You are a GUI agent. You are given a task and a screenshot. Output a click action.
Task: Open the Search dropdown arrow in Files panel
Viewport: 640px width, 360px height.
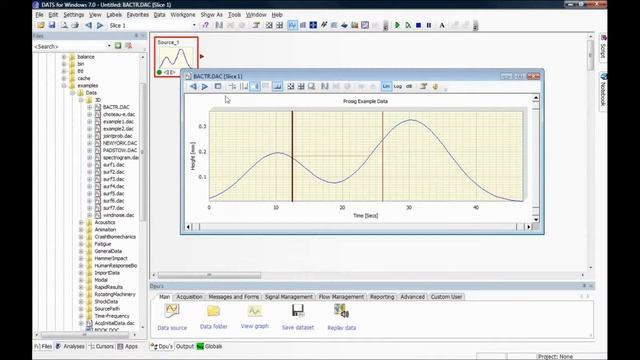pos(109,46)
